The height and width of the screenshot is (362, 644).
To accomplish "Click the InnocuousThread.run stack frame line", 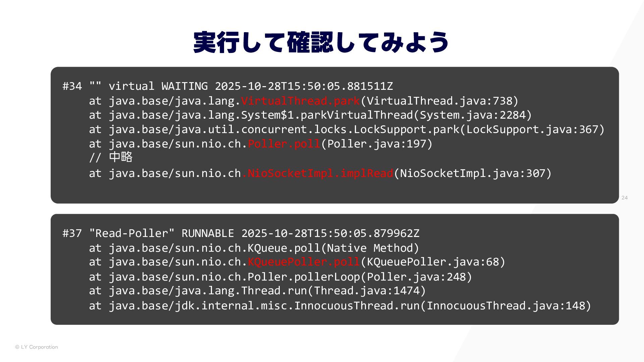I will pos(340,306).
